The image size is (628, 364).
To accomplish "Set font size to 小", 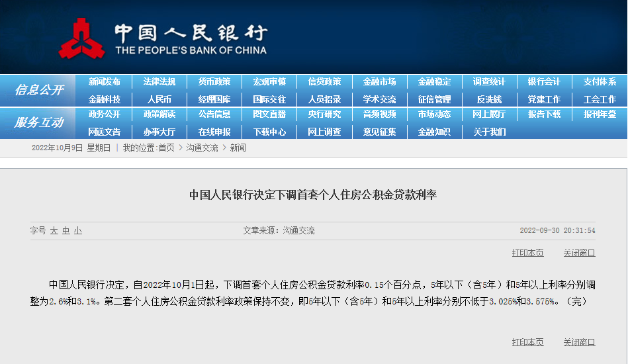I will 78,231.
